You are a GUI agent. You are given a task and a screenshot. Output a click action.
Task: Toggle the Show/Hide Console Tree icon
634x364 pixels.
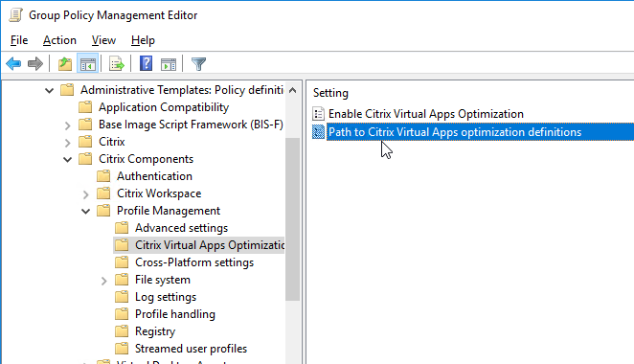(88, 64)
